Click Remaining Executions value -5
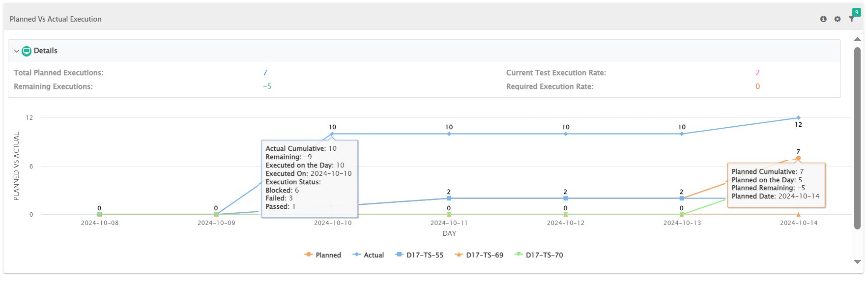 click(267, 86)
